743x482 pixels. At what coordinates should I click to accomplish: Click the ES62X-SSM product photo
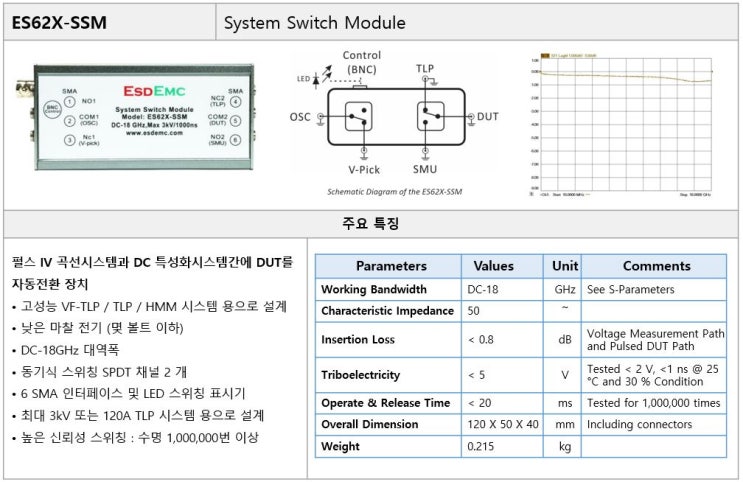(x=136, y=116)
